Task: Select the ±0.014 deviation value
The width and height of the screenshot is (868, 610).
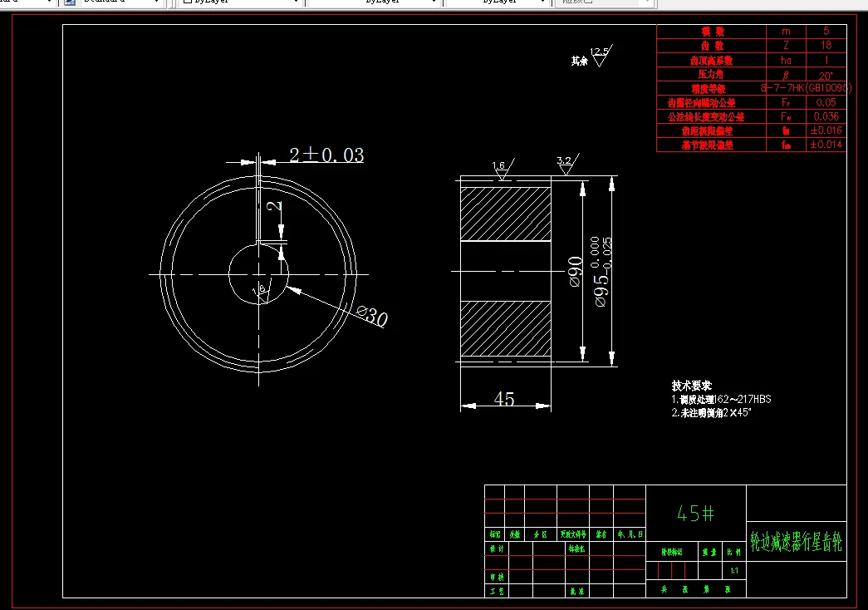Action: pos(826,145)
